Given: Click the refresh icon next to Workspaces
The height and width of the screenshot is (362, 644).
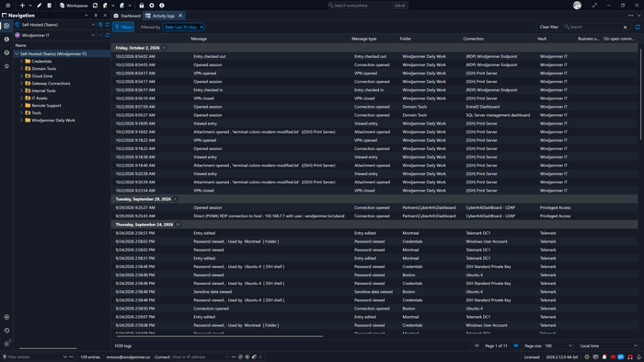Looking at the screenshot, I should (x=96, y=6).
